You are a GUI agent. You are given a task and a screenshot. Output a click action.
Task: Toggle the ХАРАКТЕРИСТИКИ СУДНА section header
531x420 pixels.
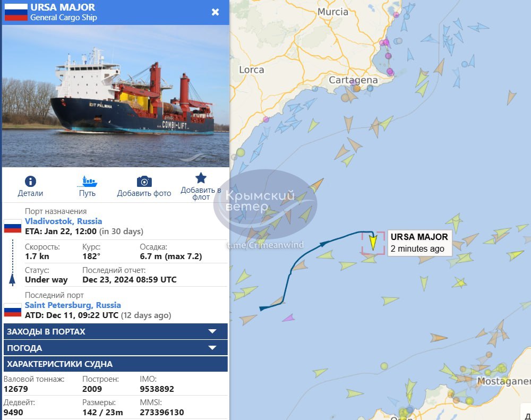[x=115, y=364]
